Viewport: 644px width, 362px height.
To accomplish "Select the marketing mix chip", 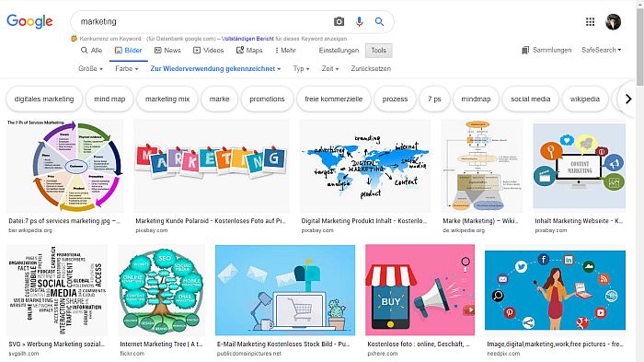I will [x=167, y=99].
